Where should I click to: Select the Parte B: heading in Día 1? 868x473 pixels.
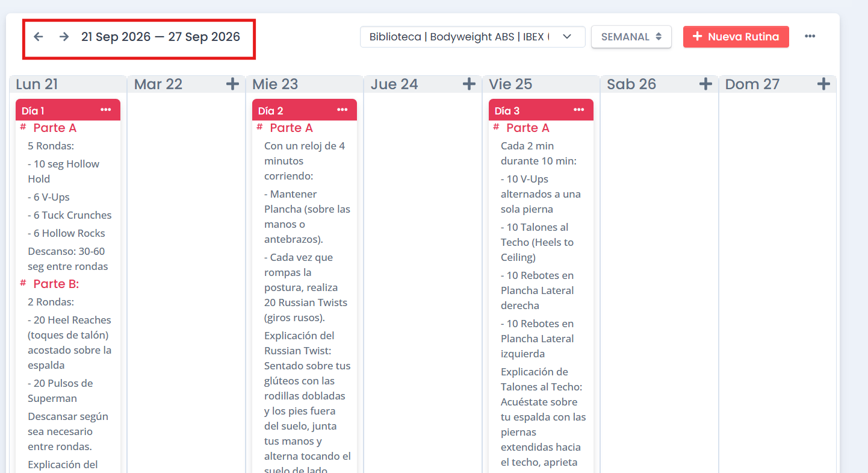pyautogui.click(x=56, y=284)
